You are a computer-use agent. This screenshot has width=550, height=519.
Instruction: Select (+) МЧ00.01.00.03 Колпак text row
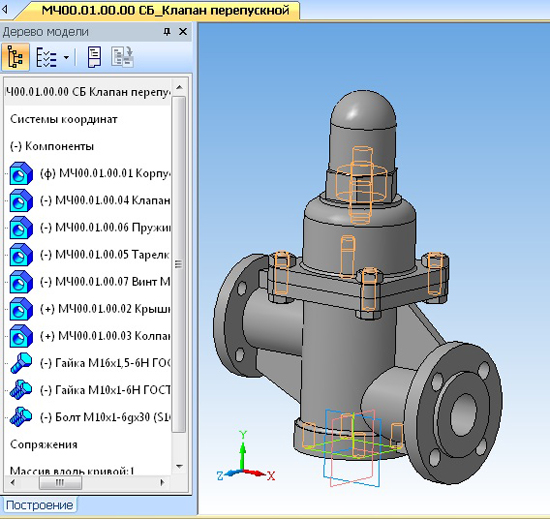point(105,336)
